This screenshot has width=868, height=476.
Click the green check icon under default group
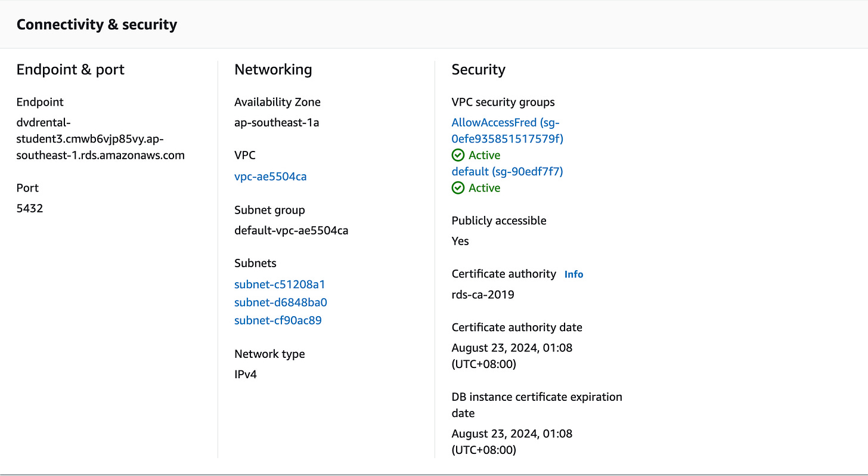(458, 188)
